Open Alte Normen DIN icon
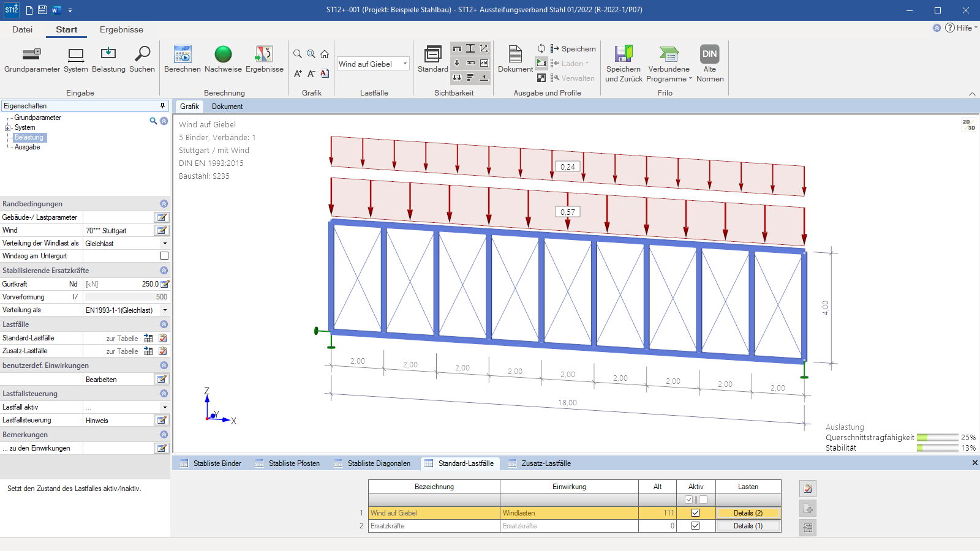980x551 pixels. (x=710, y=64)
